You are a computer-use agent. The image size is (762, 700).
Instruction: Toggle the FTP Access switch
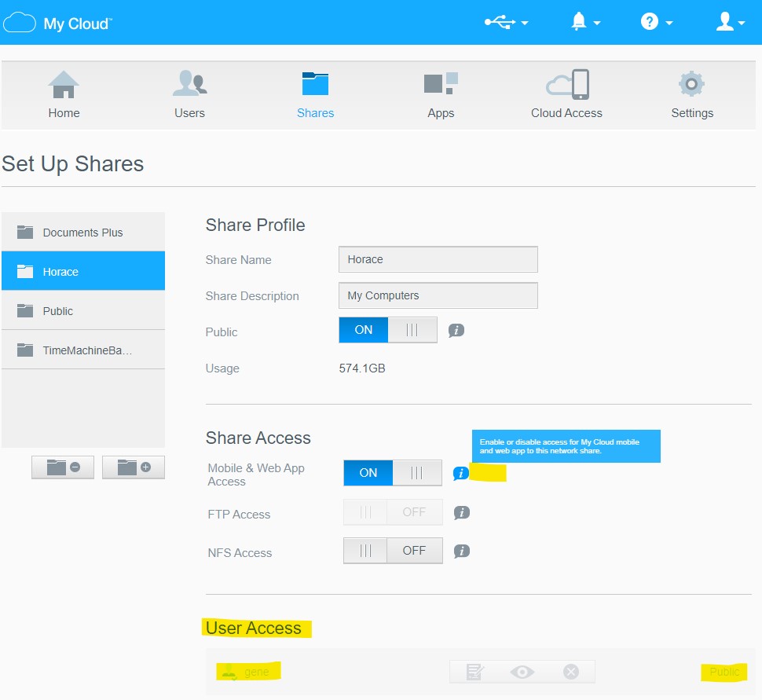393,512
